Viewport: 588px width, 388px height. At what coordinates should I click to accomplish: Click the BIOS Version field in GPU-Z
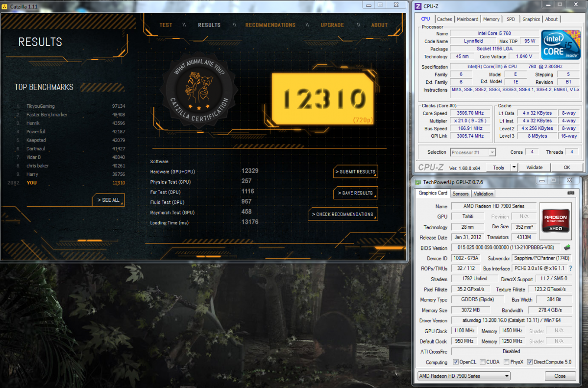point(507,248)
